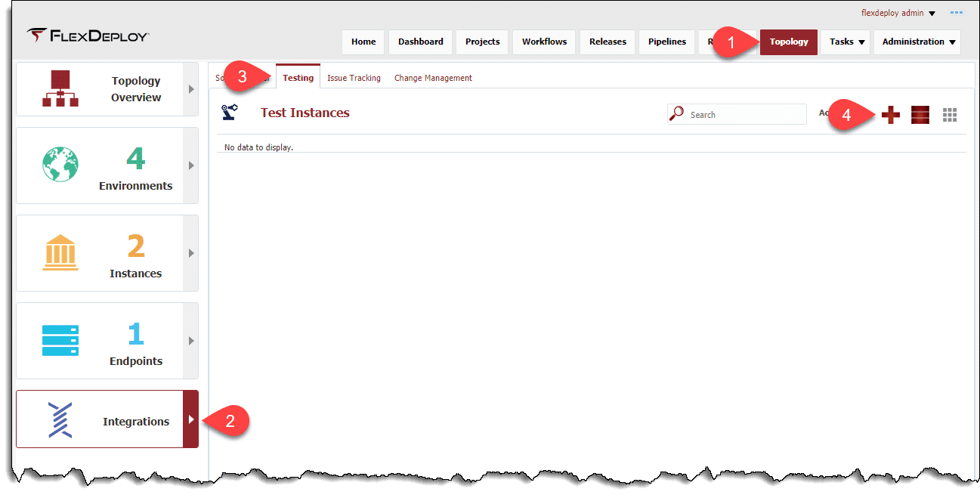Expand the Integrations side arrow
Image resolution: width=980 pixels, height=501 pixels.
tap(191, 419)
